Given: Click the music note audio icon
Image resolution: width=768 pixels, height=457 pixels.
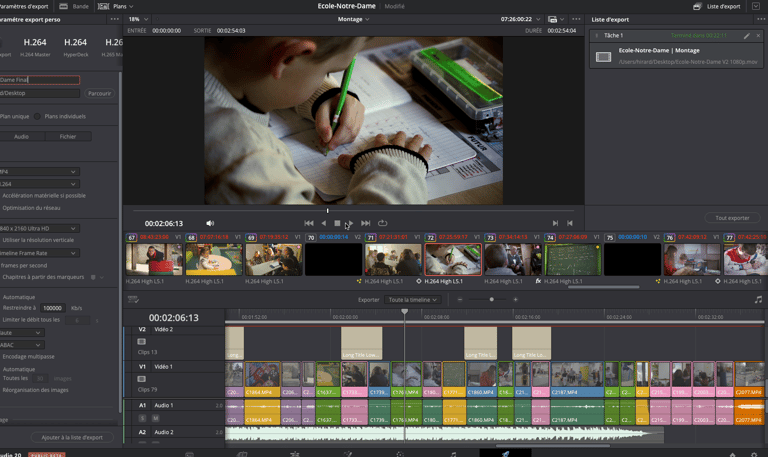Looking at the screenshot, I should 758,299.
